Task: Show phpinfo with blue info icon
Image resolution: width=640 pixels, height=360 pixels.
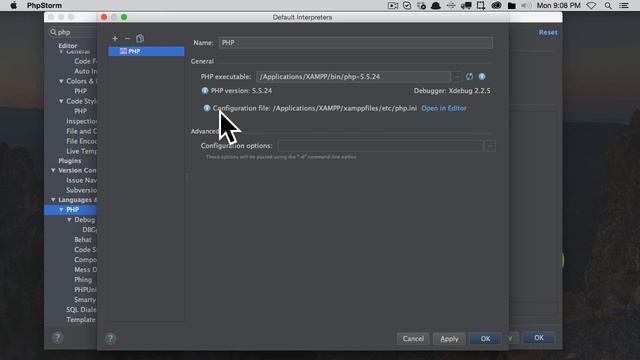Action: coord(482,76)
